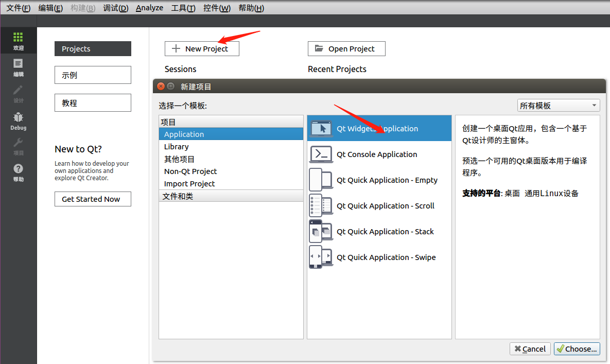The height and width of the screenshot is (364, 610).
Task: Confirm template with Choose... button
Action: [577, 349]
